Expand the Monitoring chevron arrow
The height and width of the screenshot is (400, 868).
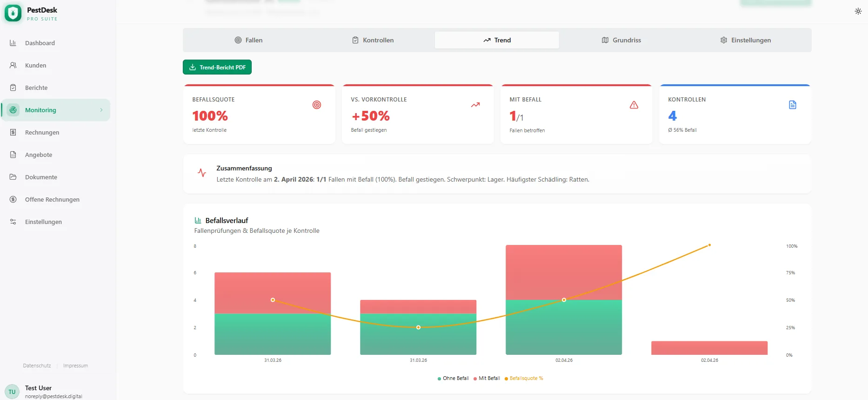101,110
